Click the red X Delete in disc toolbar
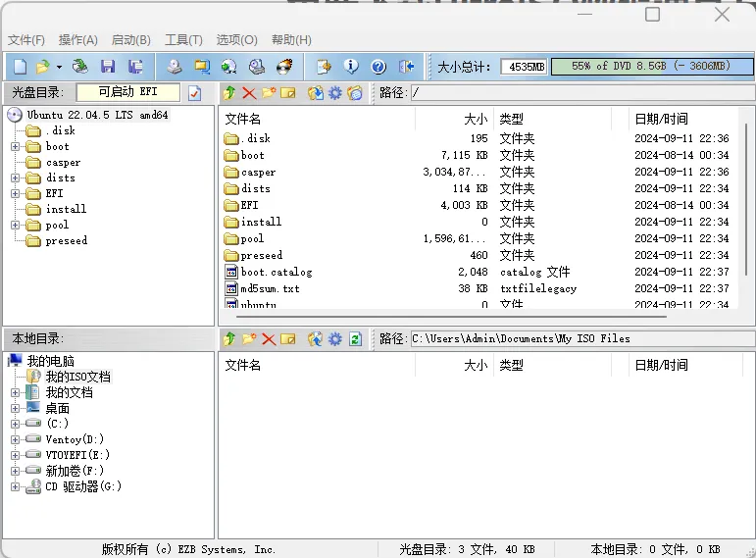 [249, 92]
